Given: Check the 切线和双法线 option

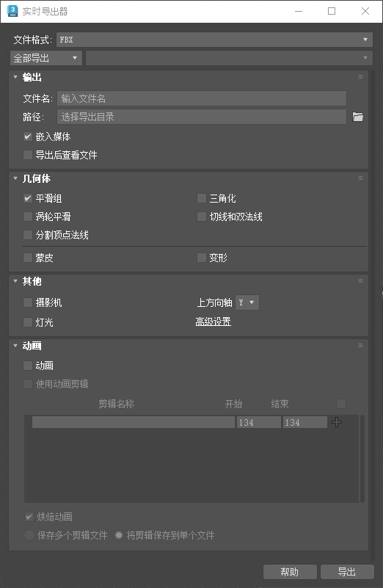Looking at the screenshot, I should click(x=202, y=217).
